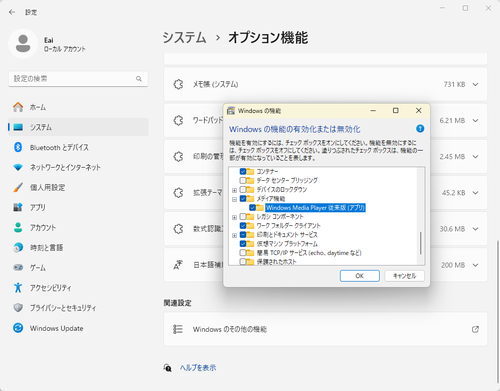Open the ヘルプを表示 link
The width and height of the screenshot is (500, 391).
(x=198, y=368)
